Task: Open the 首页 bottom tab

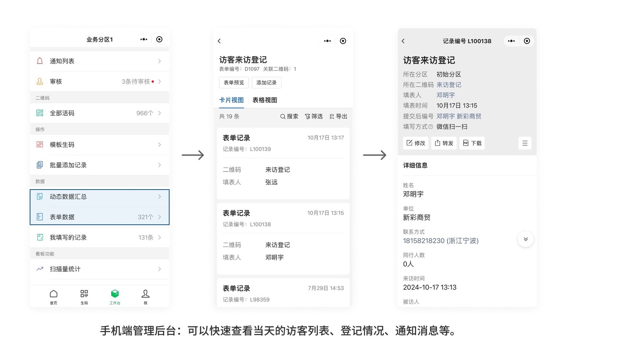Action: pyautogui.click(x=53, y=297)
